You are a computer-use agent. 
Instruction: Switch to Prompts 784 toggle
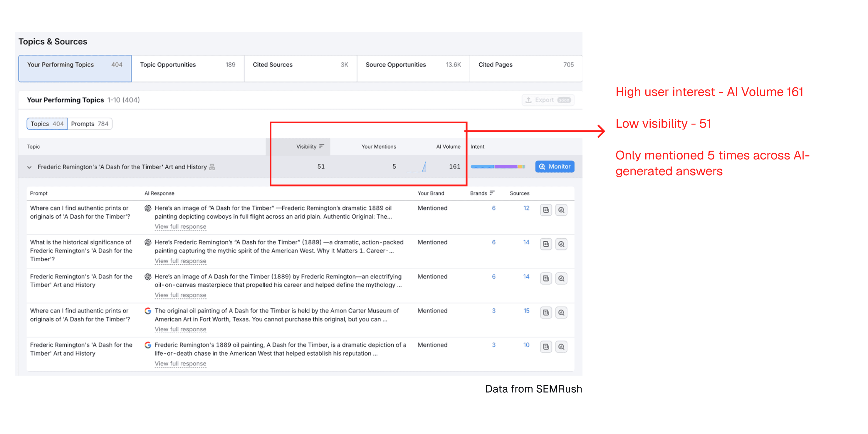coord(90,124)
